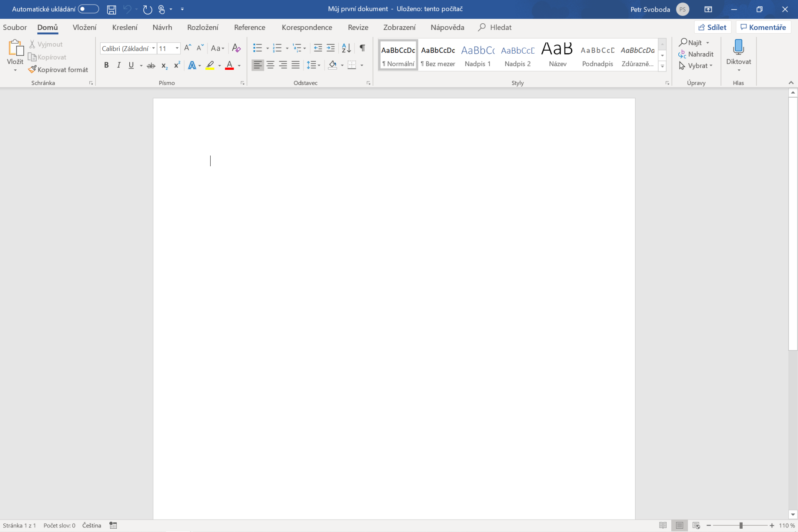Viewport: 798px width, 532px height.
Task: Toggle bold formatting
Action: click(106, 65)
